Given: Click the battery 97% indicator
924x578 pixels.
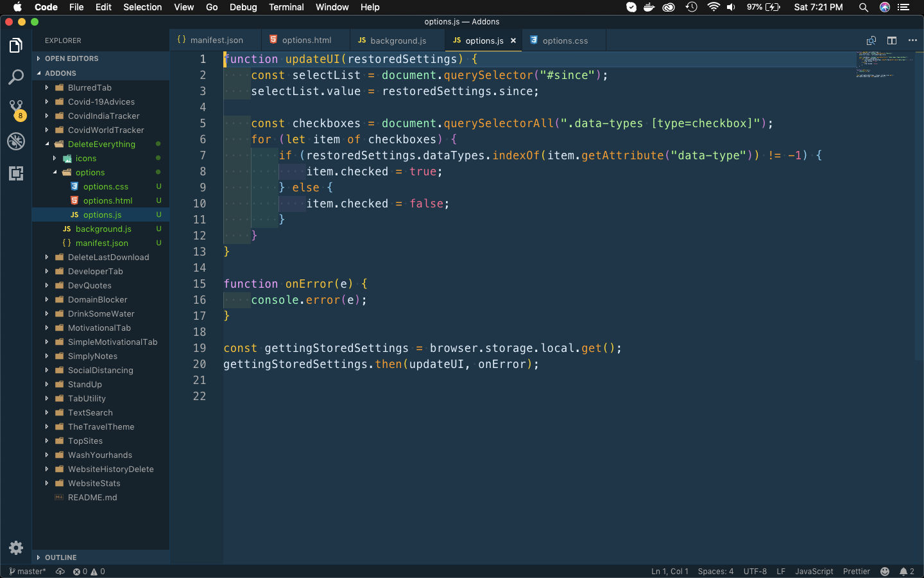Looking at the screenshot, I should pyautogui.click(x=764, y=7).
